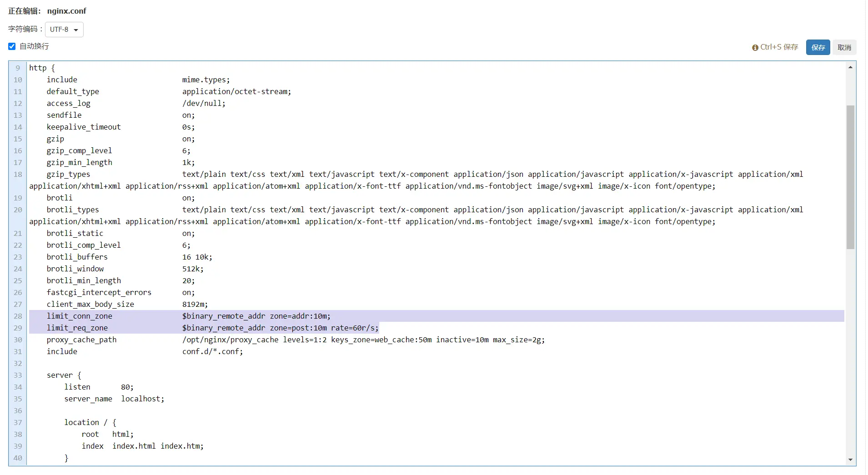Viewport: 868px width, 475px height.
Task: Click the 'gzip_types' directive
Action: [68, 174]
